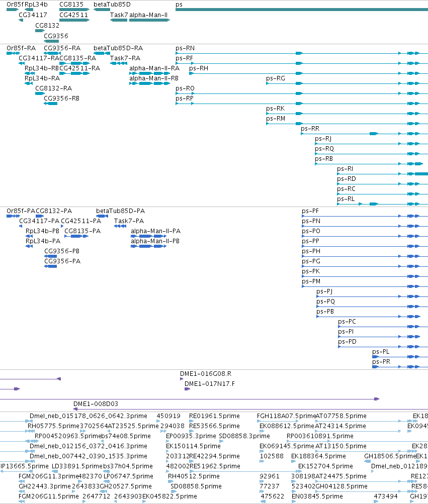Select the betaTub85D gene label
The width and height of the screenshot is (428, 504).
coord(112,5)
